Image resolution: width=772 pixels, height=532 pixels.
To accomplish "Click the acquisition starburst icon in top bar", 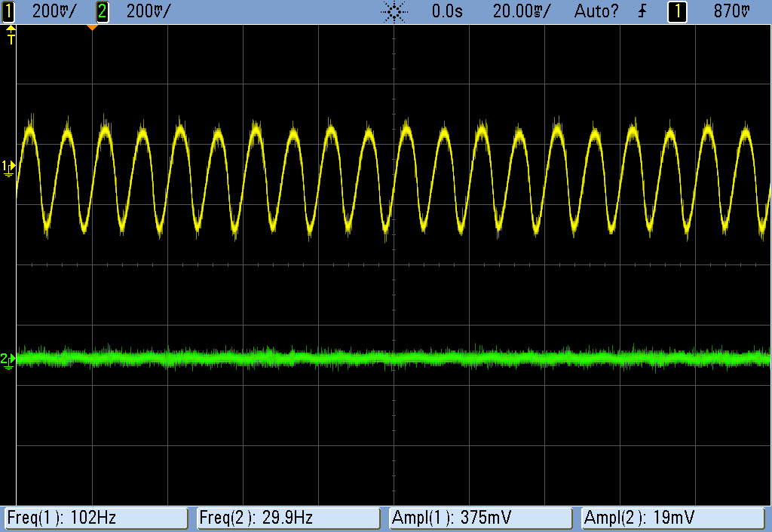I will [x=394, y=11].
